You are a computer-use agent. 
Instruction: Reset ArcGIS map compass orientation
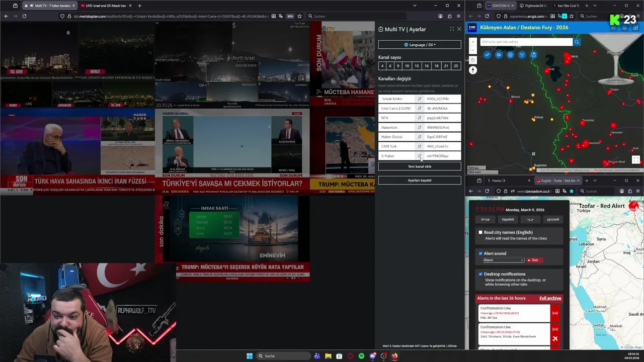coord(473,70)
